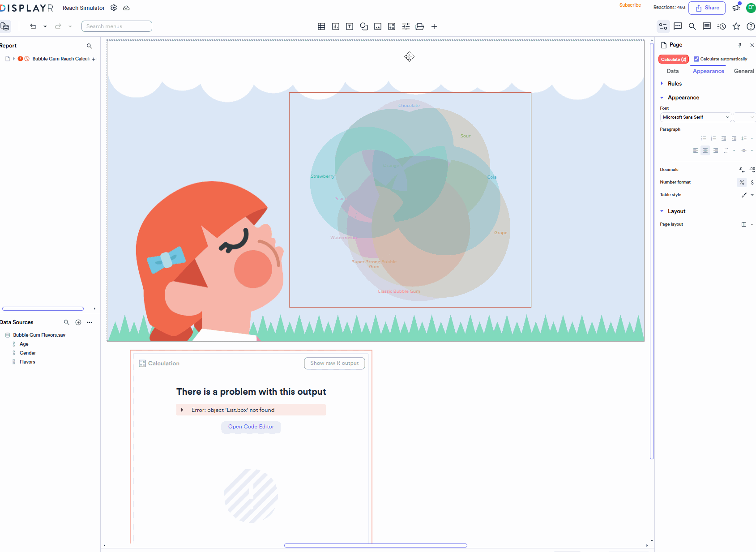Select dollar number format
The image size is (756, 552).
tap(752, 182)
